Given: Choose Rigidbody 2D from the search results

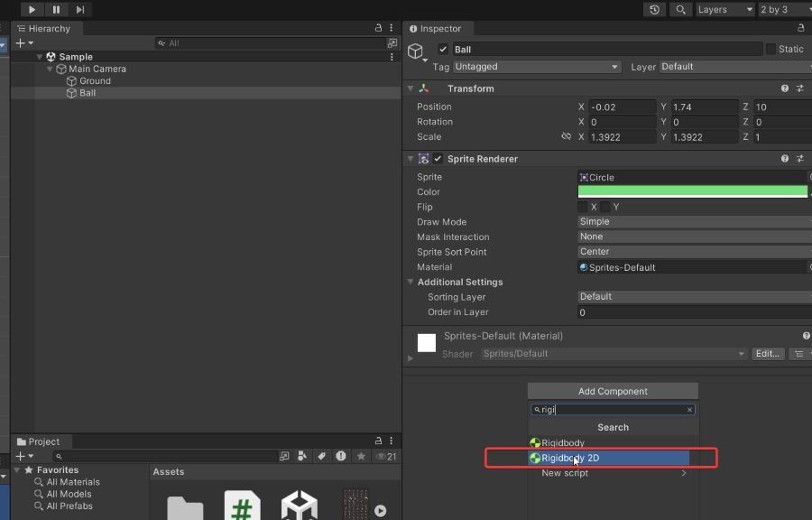Looking at the screenshot, I should [x=609, y=458].
